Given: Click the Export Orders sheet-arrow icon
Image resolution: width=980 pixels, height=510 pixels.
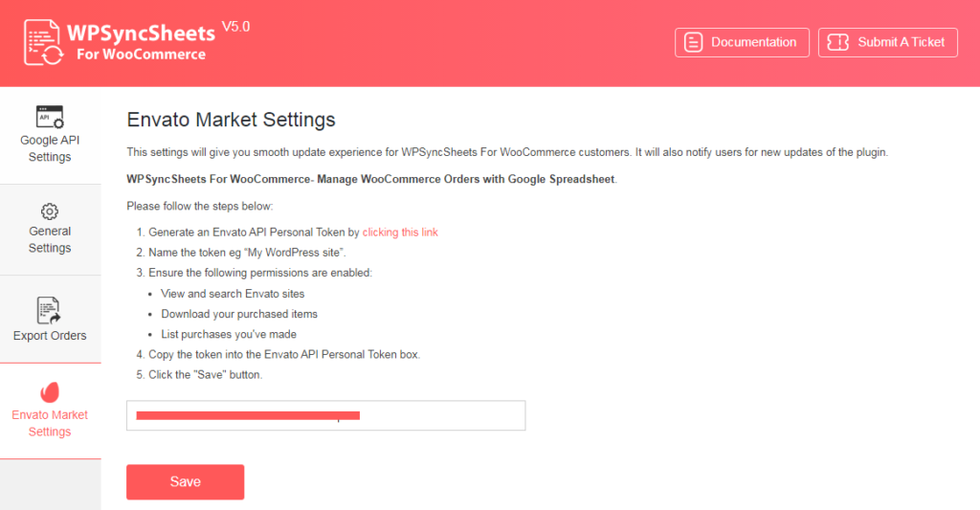Looking at the screenshot, I should click(50, 311).
